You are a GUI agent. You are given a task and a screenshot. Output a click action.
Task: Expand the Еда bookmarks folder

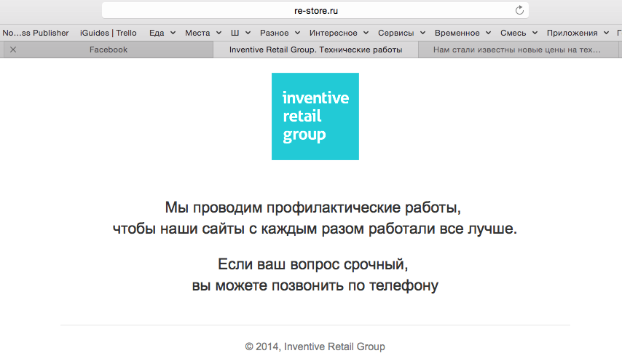pyautogui.click(x=162, y=33)
